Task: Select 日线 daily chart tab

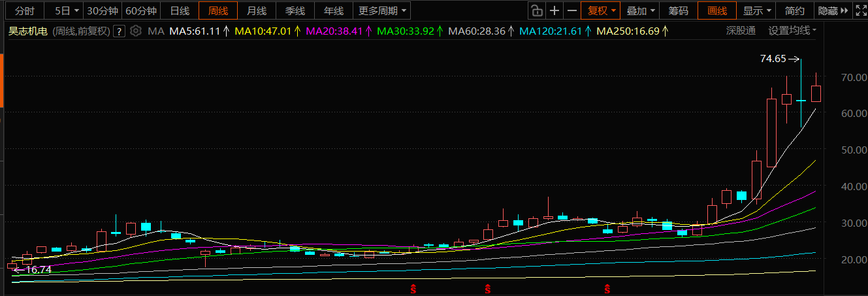Action: (180, 10)
